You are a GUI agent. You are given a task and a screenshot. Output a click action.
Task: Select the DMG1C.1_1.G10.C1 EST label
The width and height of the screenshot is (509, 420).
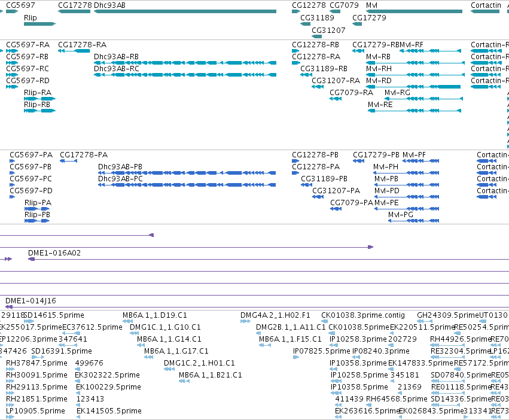click(165, 327)
